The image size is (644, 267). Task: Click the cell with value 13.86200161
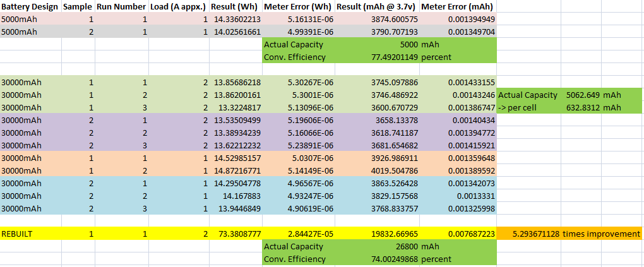(x=236, y=95)
